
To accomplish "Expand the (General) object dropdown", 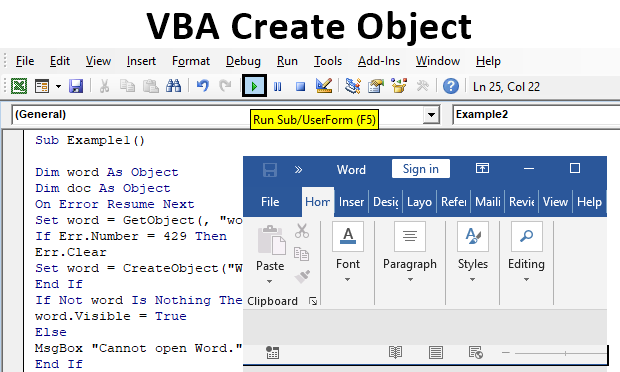I will [x=431, y=115].
